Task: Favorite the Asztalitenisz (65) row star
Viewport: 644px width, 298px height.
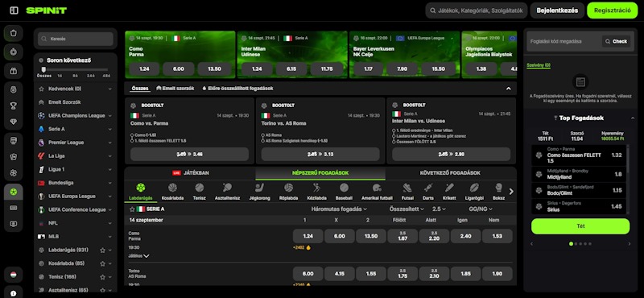Action: (x=102, y=290)
